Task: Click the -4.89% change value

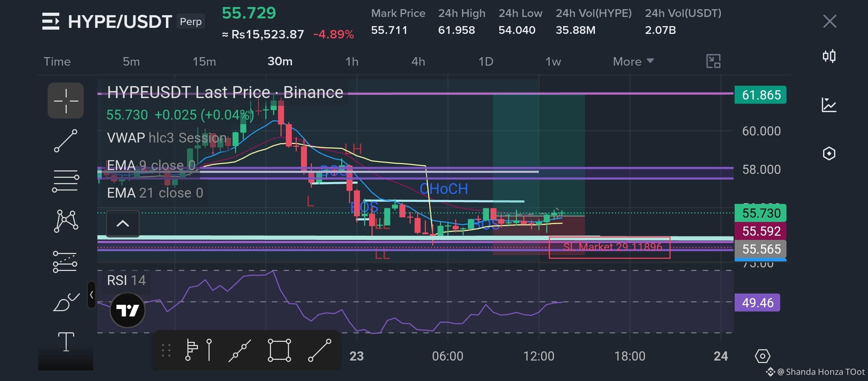Action: 333,35
